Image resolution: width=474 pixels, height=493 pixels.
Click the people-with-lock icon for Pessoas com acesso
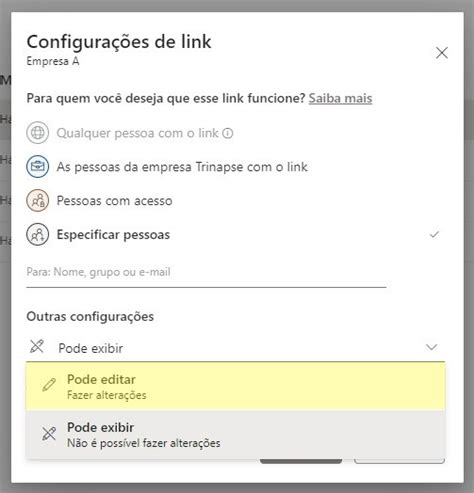click(x=38, y=201)
